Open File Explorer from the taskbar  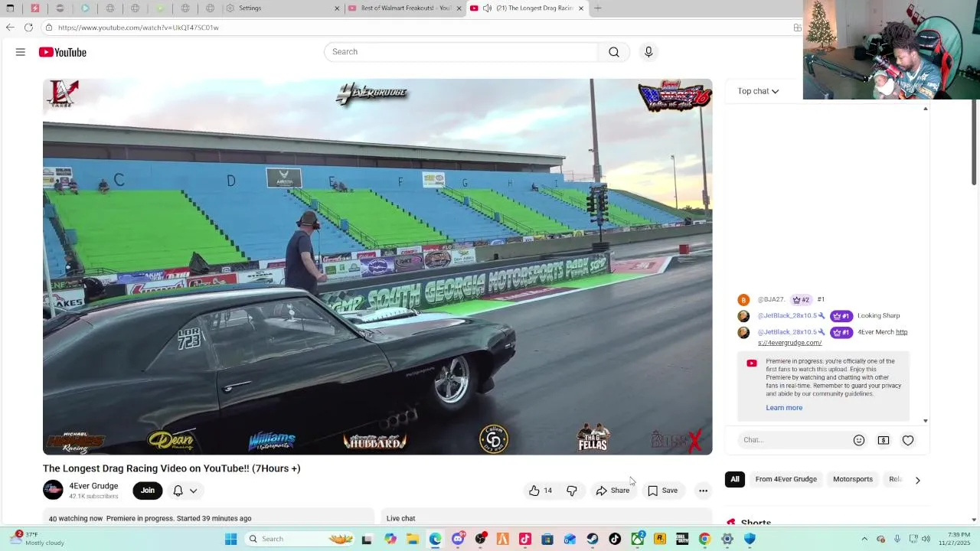tap(413, 539)
